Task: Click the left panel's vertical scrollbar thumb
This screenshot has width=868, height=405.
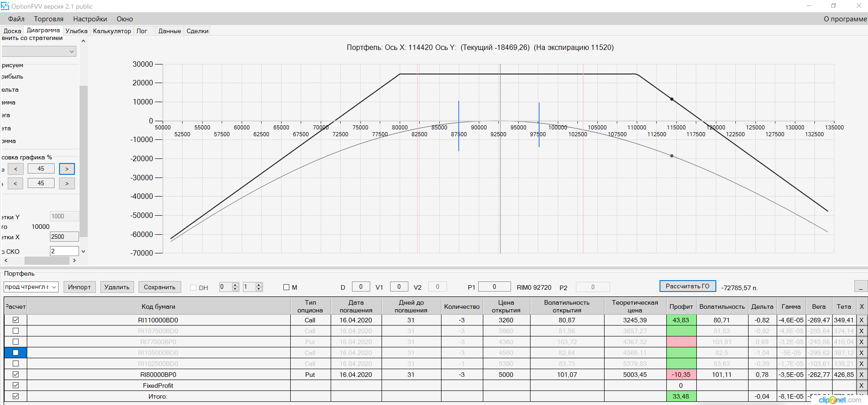Action: click(83, 161)
